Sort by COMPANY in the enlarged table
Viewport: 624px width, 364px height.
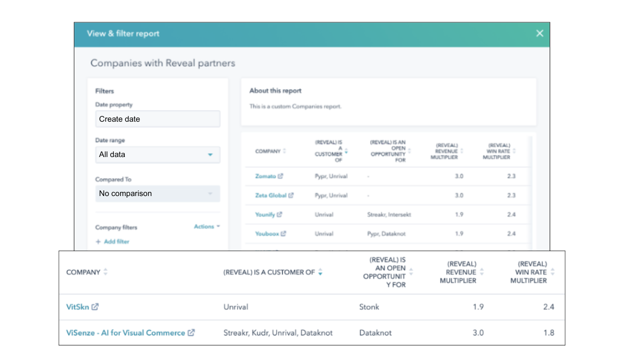pyautogui.click(x=106, y=272)
